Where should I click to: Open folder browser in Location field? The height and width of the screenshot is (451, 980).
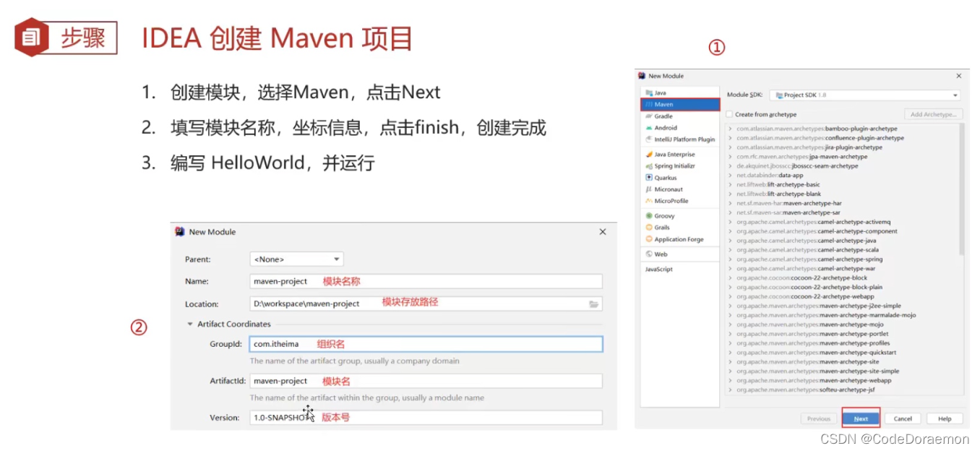593,304
